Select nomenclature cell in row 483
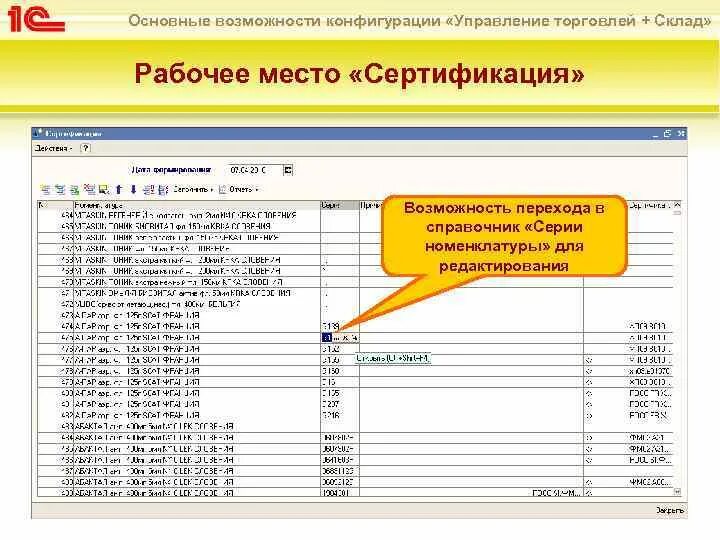 (197, 426)
